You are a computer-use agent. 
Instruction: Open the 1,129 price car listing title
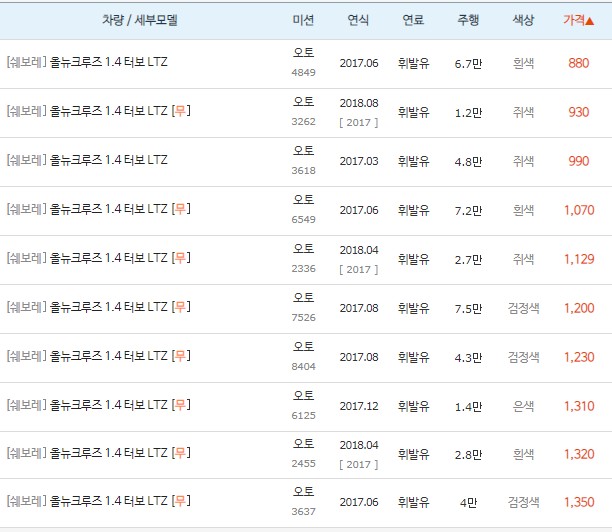[98, 258]
